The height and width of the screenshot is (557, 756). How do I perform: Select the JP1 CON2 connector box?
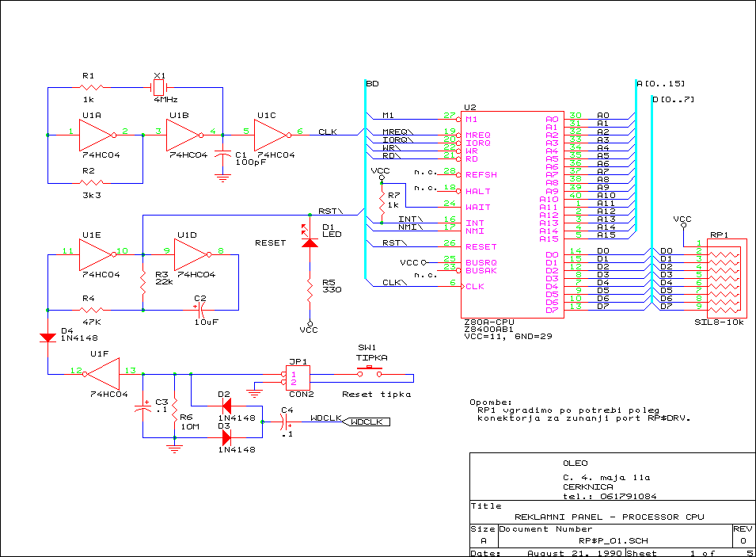298,378
